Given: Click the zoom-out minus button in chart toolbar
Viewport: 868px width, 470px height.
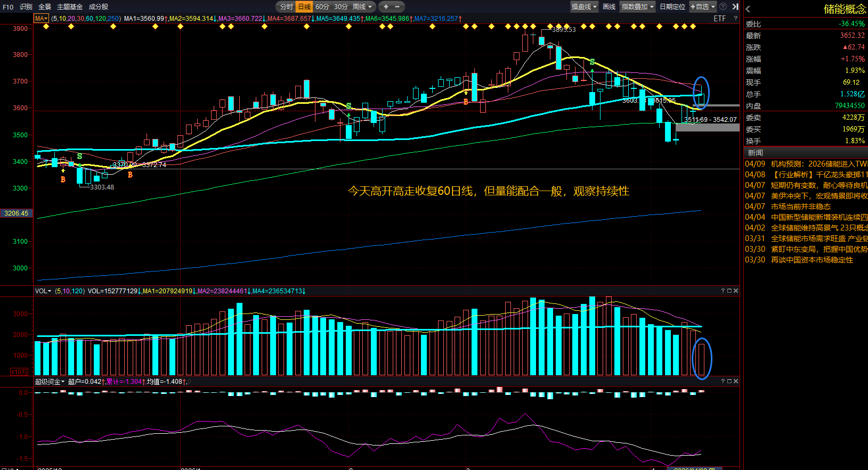Looking at the screenshot, I should coord(397,7).
